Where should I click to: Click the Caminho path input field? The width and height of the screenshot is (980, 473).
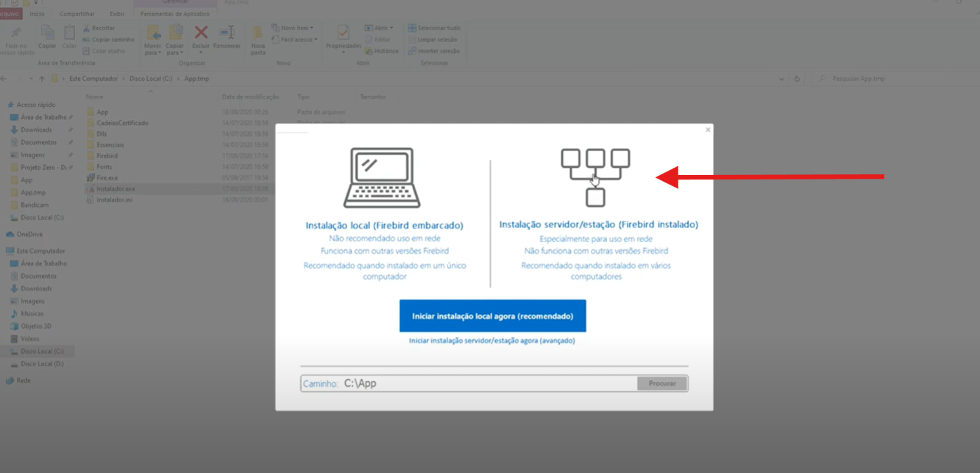(486, 383)
